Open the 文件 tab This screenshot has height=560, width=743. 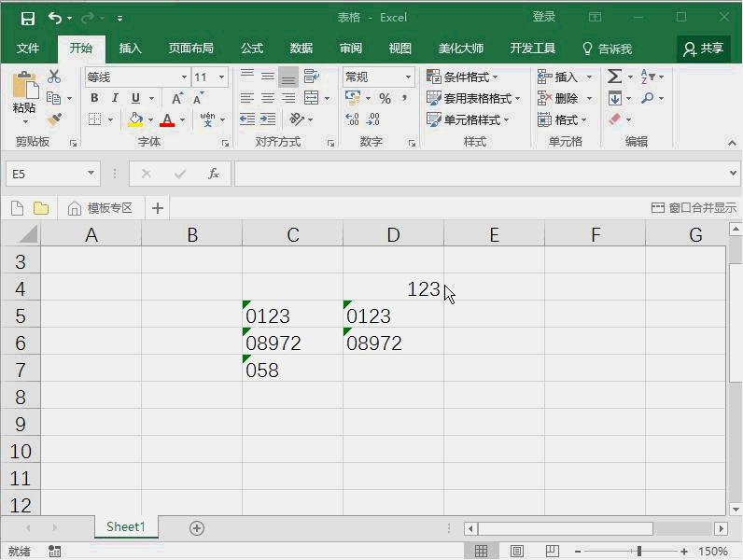tap(28, 49)
